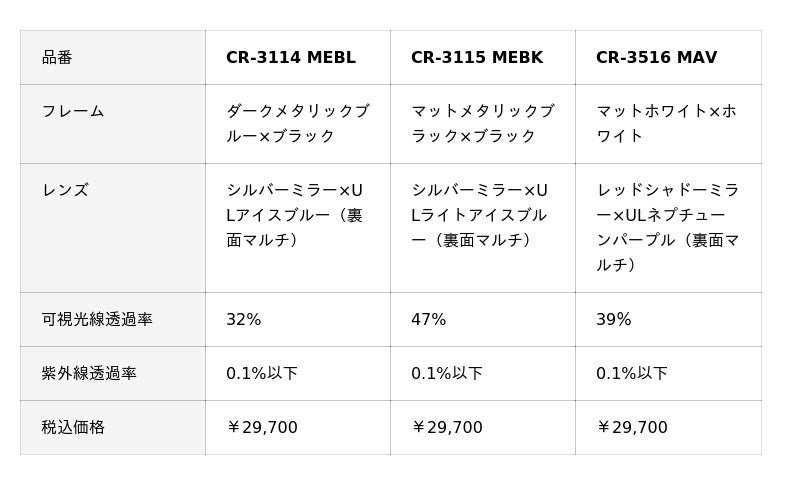This screenshot has width=800, height=485.
Task: Click the レンズ row label
Action: click(x=65, y=190)
